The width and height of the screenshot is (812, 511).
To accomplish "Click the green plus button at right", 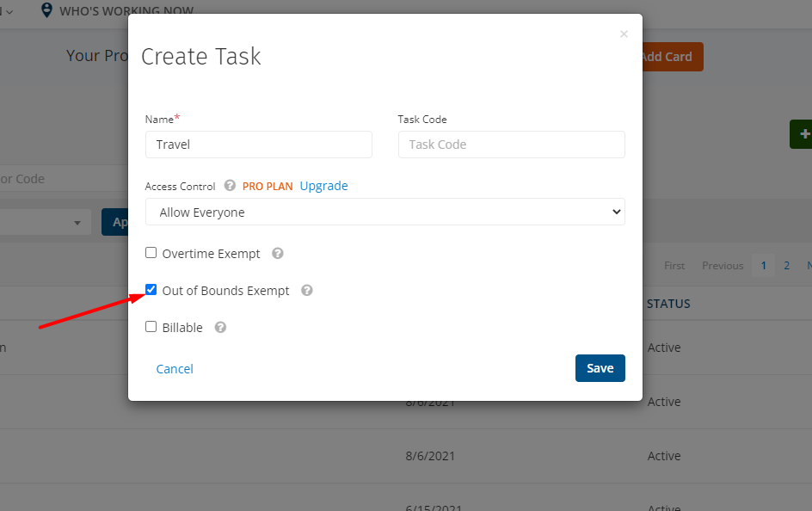I will 803,134.
